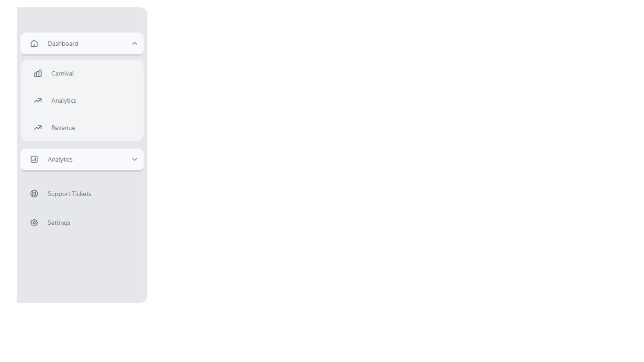The image size is (644, 362).
Task: Click the Settings gear icon
Action: [x=34, y=222]
